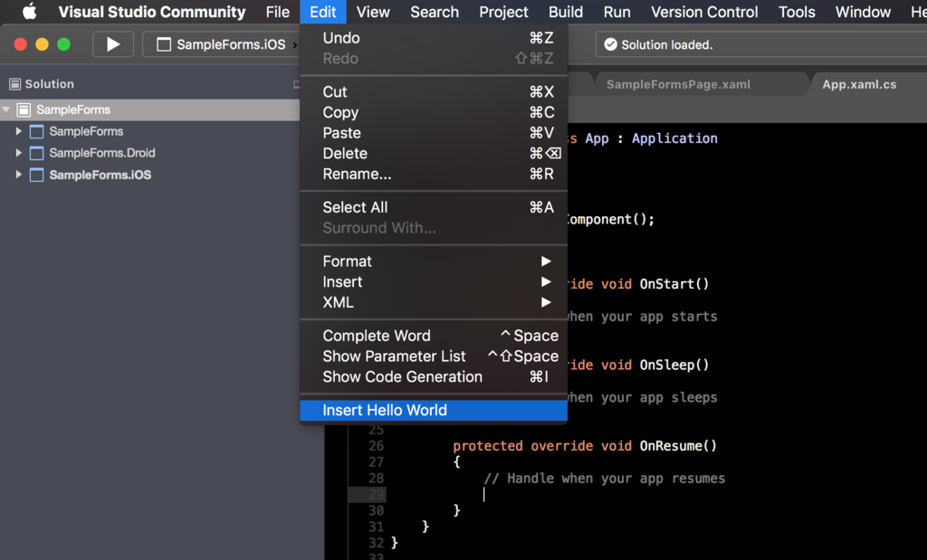Viewport: 927px width, 560px height.
Task: Click the SampleForms.Droid project icon in tree
Action: (36, 154)
